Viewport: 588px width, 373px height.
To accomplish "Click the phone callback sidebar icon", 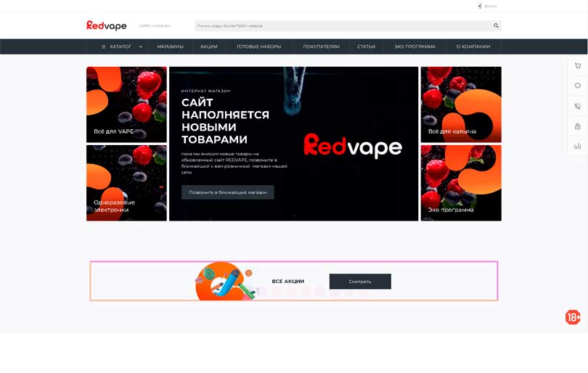I will [x=578, y=106].
